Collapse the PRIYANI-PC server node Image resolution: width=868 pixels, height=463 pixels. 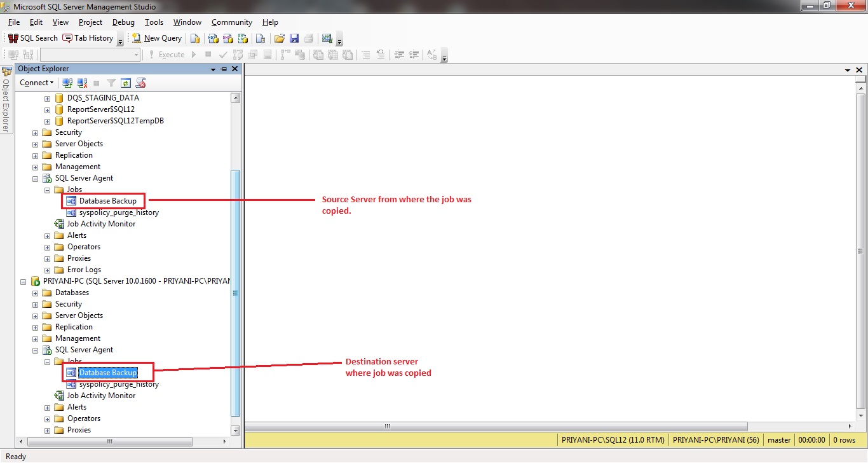click(24, 280)
